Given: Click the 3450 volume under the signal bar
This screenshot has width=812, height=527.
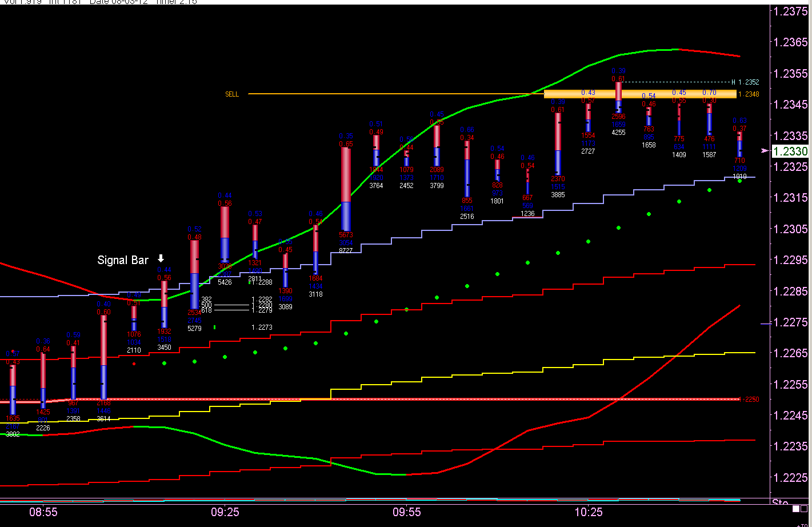Looking at the screenshot, I should 164,348.
